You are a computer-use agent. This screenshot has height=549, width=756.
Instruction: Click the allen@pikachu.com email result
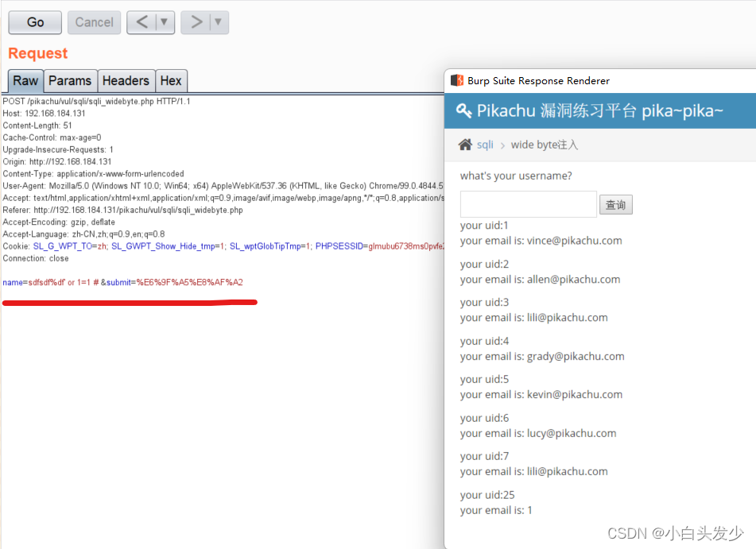pos(573,279)
